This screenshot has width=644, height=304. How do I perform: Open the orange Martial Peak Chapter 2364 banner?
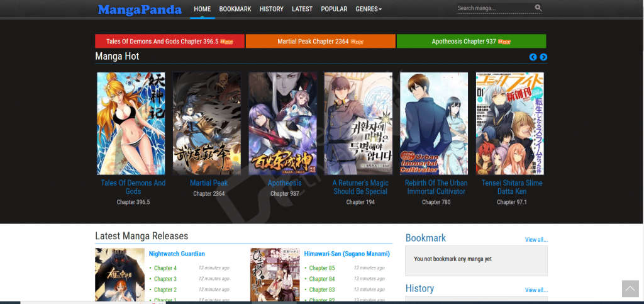pyautogui.click(x=320, y=41)
